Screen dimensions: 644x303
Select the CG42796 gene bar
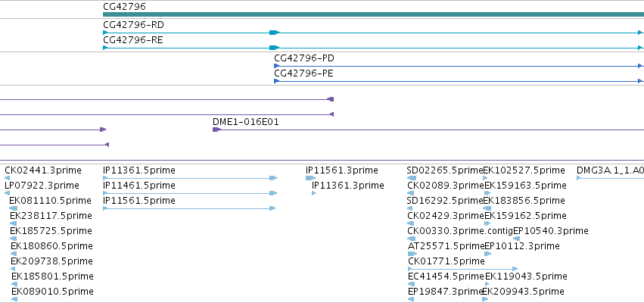pos(373,14)
